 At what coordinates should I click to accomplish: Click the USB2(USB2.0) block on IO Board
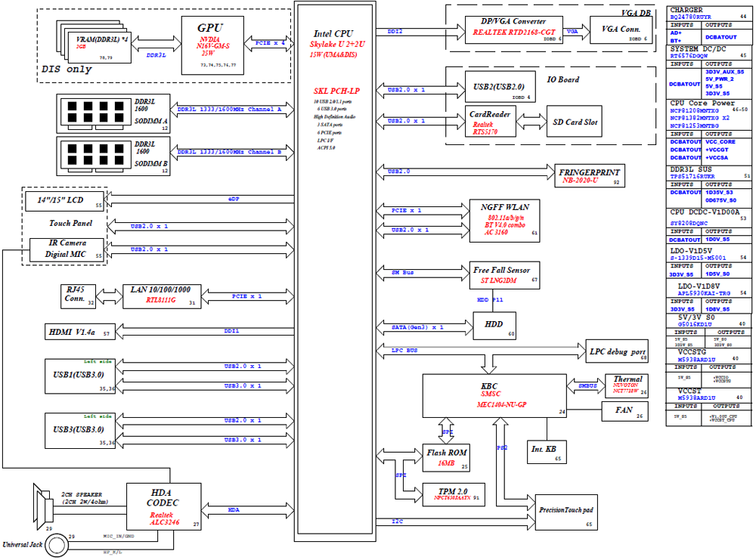point(500,86)
